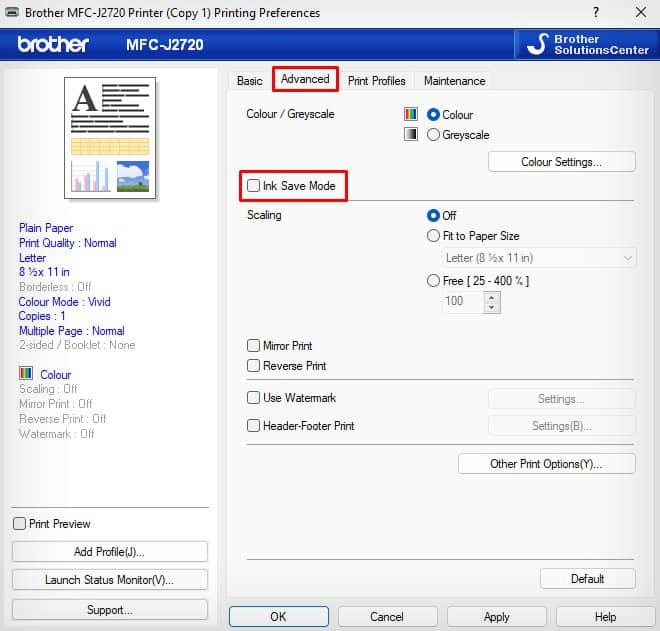The width and height of the screenshot is (660, 631).
Task: Click the colour icon in settings summary
Action: click(26, 375)
